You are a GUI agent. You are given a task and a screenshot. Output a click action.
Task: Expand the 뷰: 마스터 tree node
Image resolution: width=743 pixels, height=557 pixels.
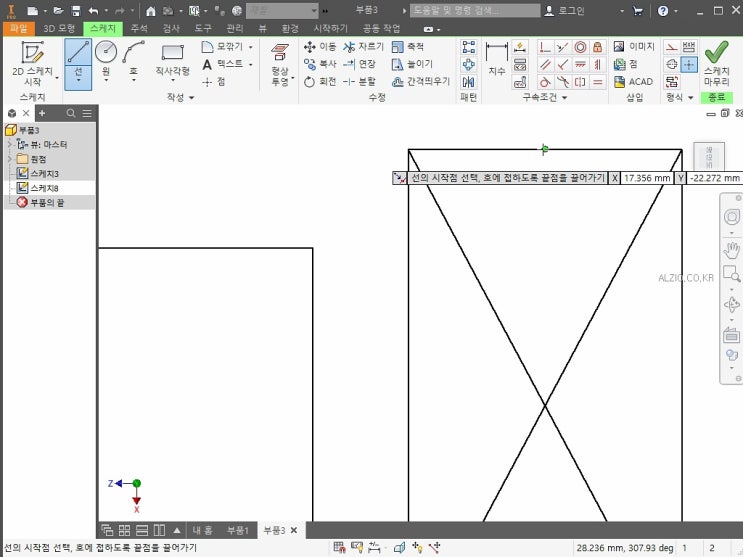[x=9, y=144]
